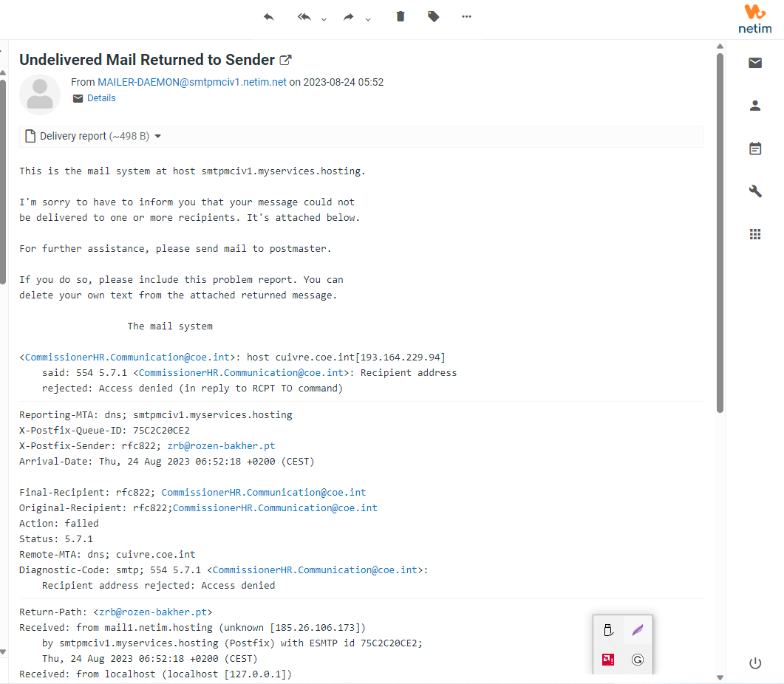Forward the message
Image resolution: width=784 pixels, height=684 pixels.
347,16
